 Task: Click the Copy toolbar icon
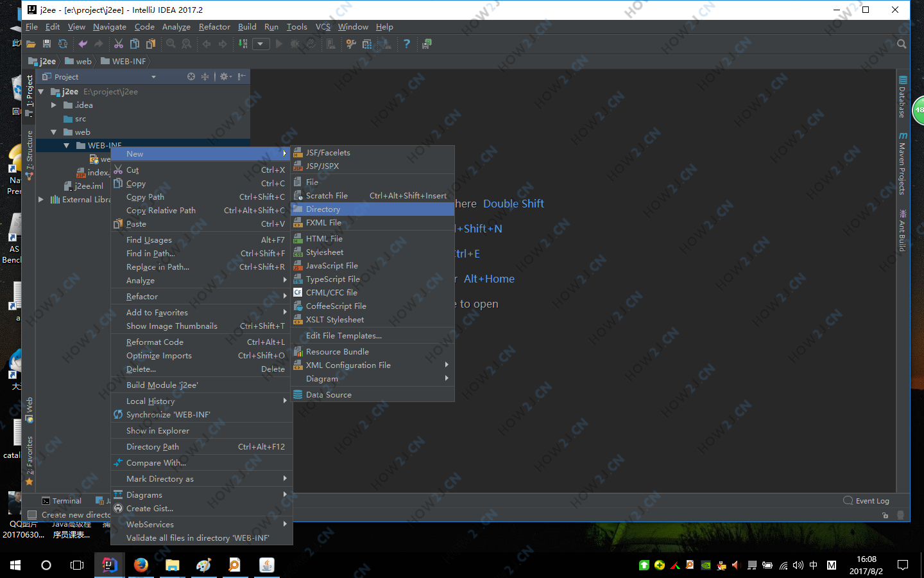135,44
